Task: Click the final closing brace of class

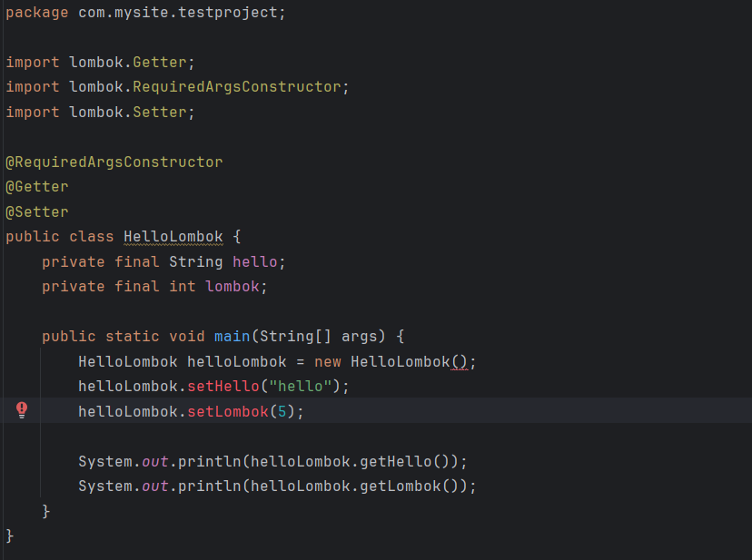Action: (10, 536)
